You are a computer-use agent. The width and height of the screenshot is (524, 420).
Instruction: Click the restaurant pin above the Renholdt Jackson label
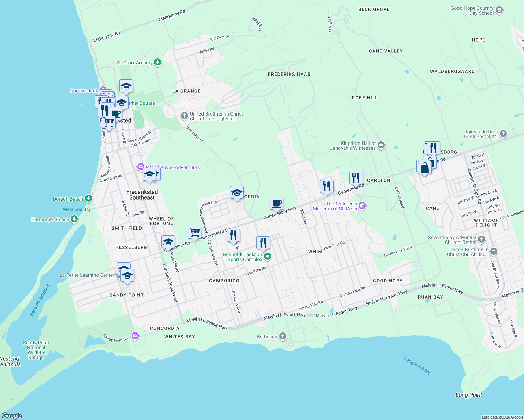click(263, 244)
